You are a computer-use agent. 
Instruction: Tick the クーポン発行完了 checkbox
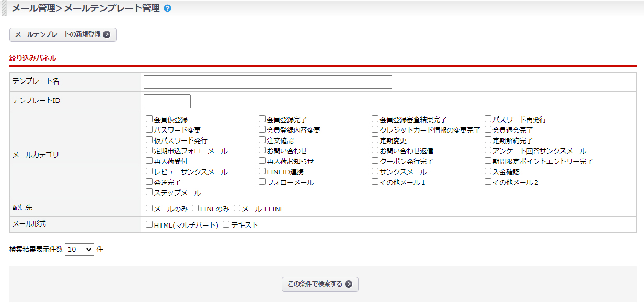coord(375,161)
